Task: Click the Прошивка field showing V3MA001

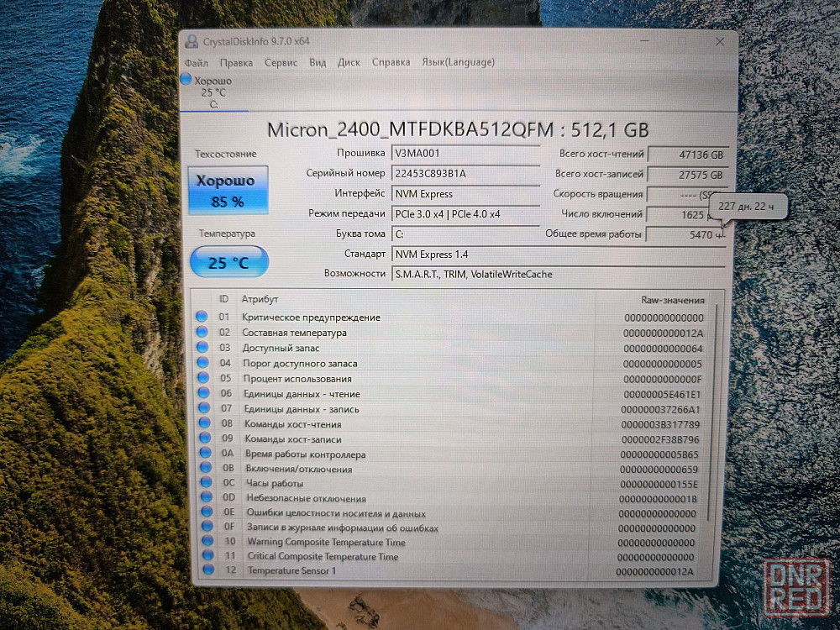Action: pyautogui.click(x=465, y=154)
